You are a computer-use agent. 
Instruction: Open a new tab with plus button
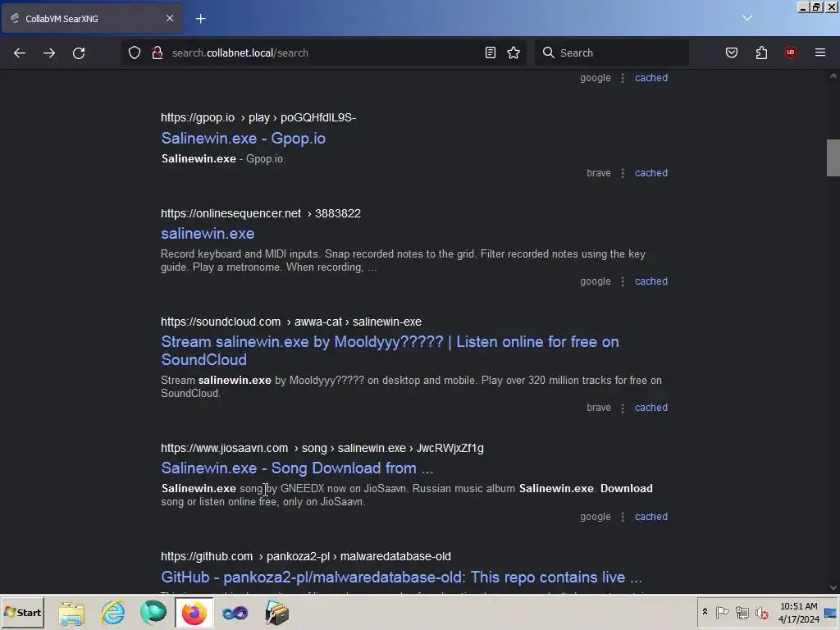coord(200,19)
